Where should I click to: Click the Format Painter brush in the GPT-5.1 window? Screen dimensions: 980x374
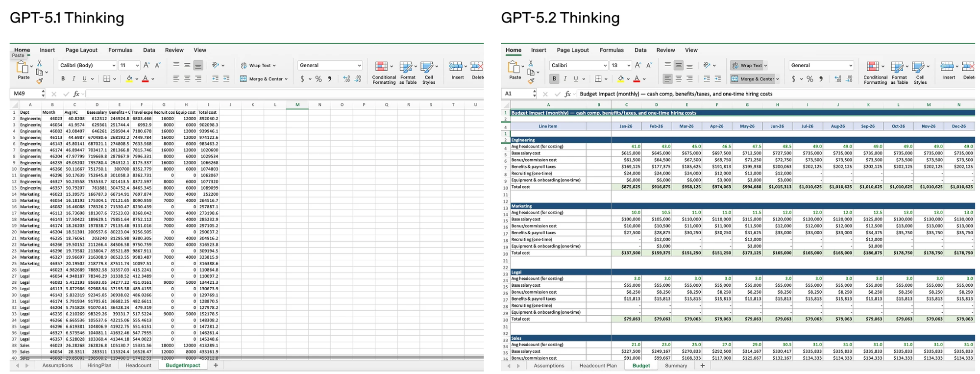coord(40,81)
